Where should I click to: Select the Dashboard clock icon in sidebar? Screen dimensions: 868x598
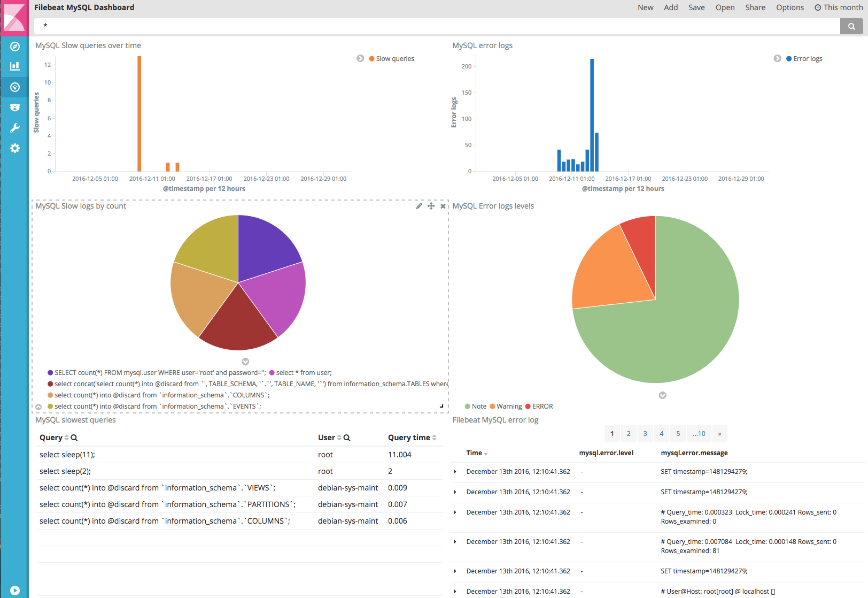coord(14,87)
